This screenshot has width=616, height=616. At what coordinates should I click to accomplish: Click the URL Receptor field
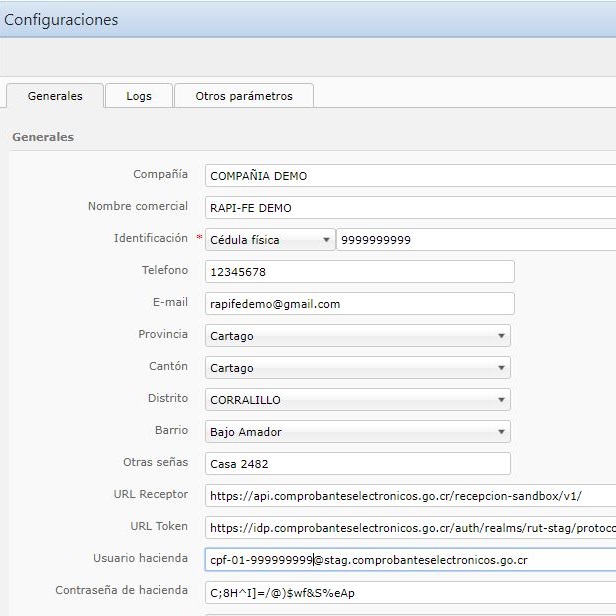coord(410,496)
